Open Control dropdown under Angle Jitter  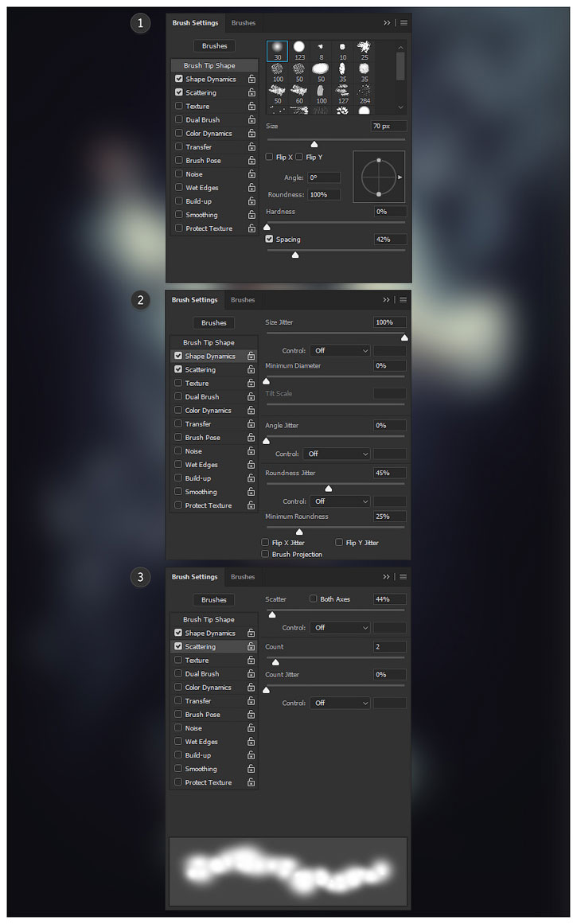pos(337,454)
